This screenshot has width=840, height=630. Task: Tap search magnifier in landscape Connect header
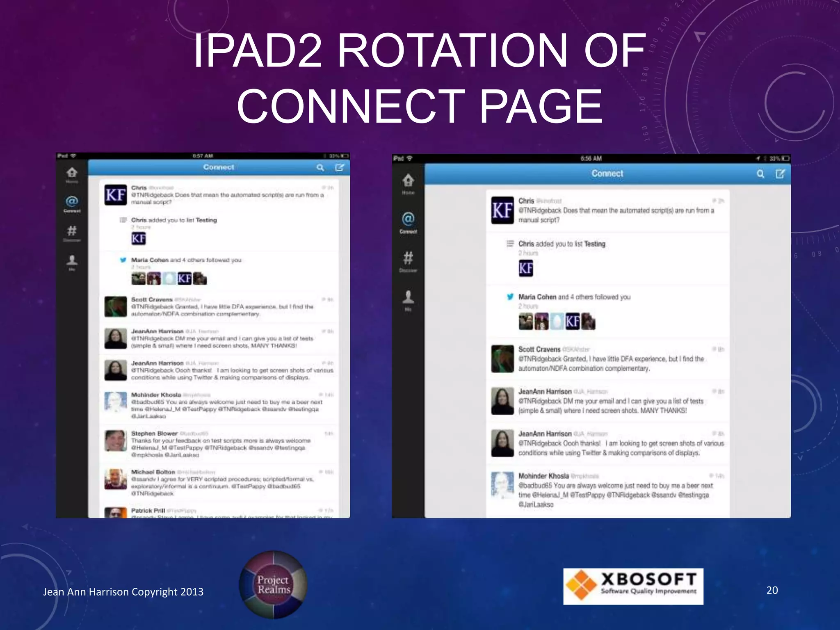click(760, 174)
